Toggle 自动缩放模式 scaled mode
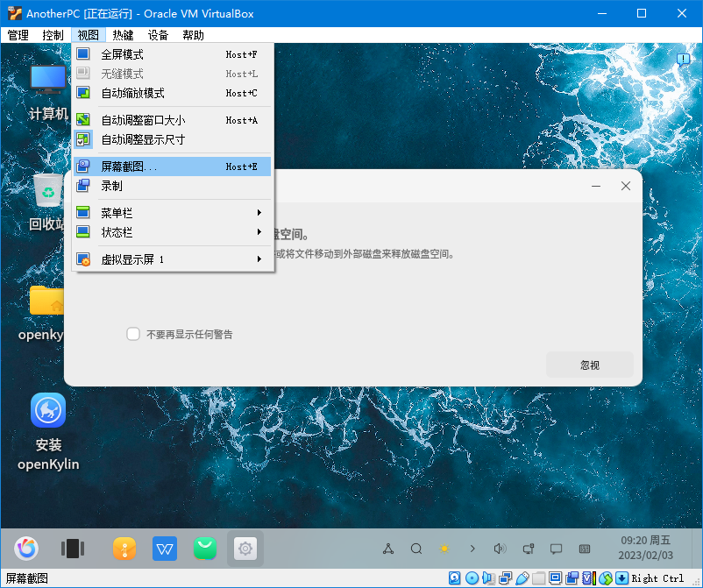 click(x=173, y=93)
